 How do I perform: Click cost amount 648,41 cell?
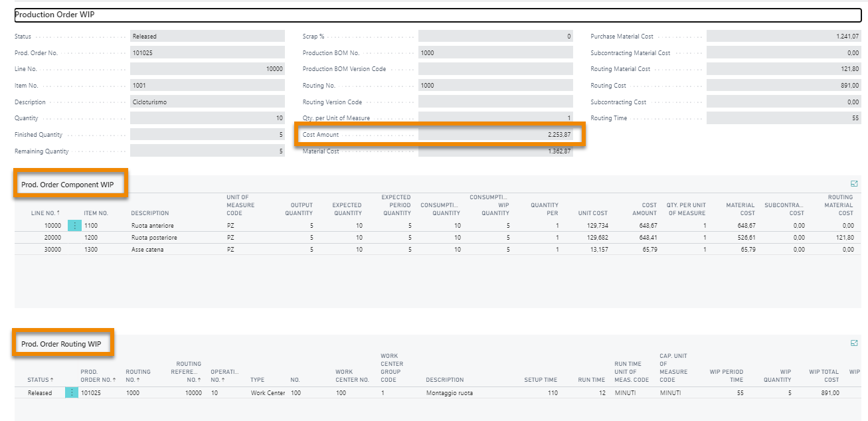(x=646, y=237)
